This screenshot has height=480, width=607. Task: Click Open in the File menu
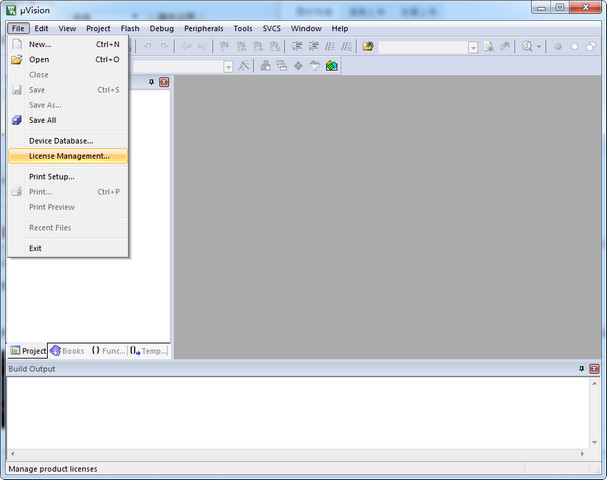pos(38,59)
